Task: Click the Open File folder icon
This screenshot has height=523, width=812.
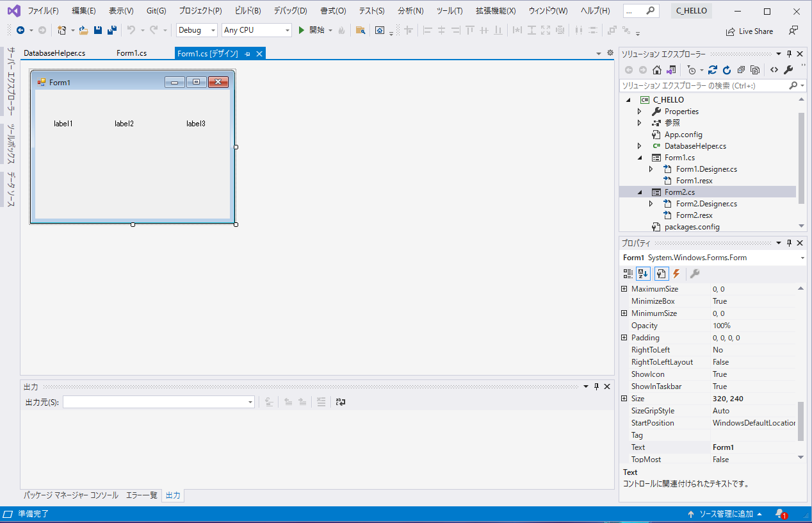Action: point(83,30)
